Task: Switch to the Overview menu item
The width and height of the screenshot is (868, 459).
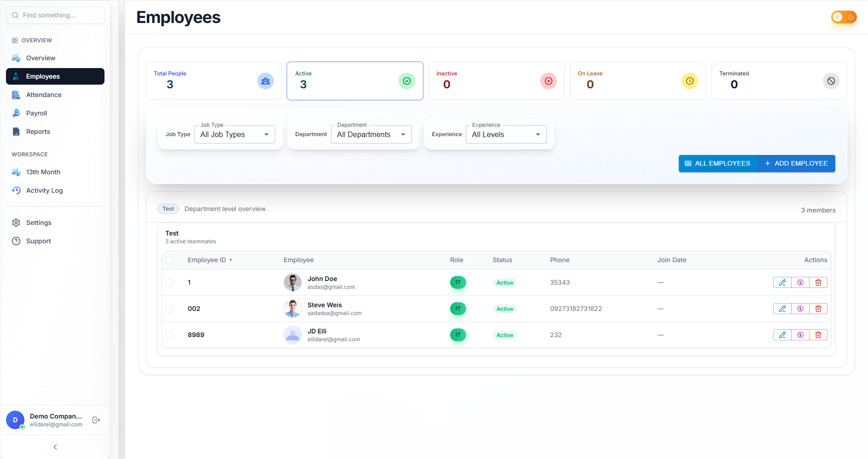Action: click(x=41, y=58)
